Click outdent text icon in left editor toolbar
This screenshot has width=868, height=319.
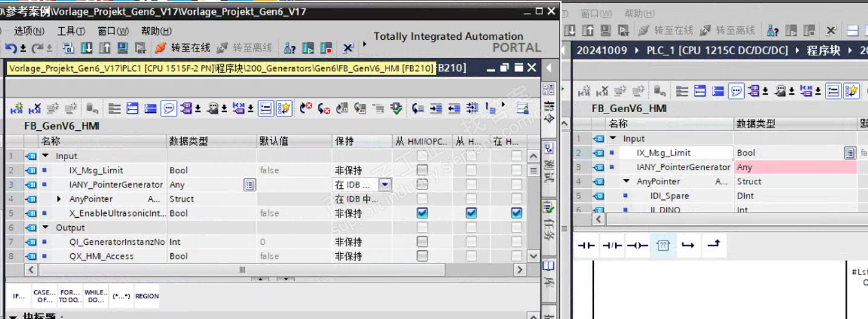(454, 108)
